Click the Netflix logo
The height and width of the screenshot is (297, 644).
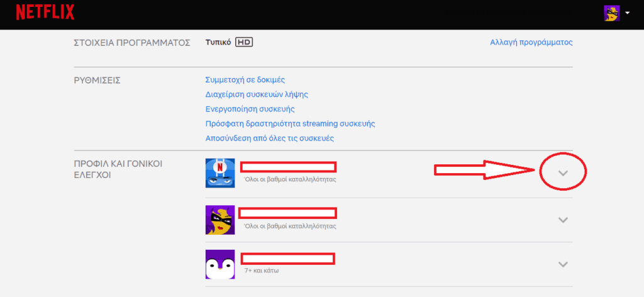pyautogui.click(x=45, y=13)
